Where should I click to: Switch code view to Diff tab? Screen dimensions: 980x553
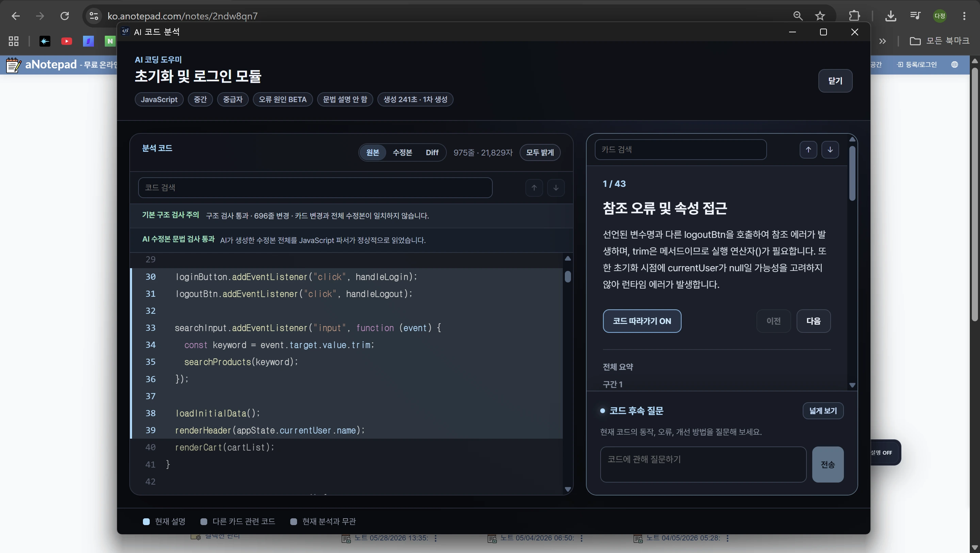432,152
